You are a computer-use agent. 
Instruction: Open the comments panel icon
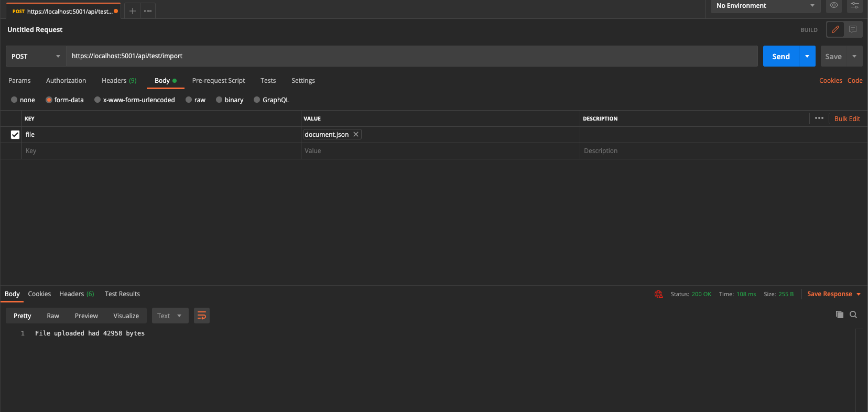point(853,29)
